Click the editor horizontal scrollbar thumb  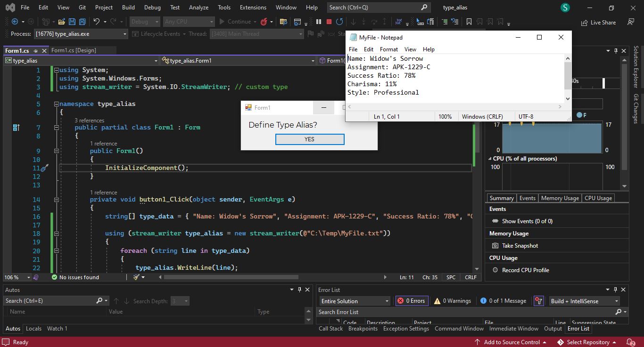(x=231, y=277)
